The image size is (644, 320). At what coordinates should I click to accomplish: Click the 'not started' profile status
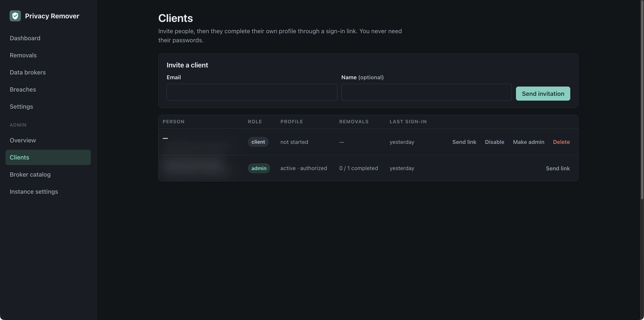tap(294, 142)
